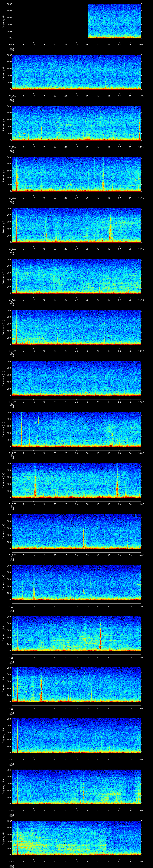Click the 12:00 end time label

point(141,147)
